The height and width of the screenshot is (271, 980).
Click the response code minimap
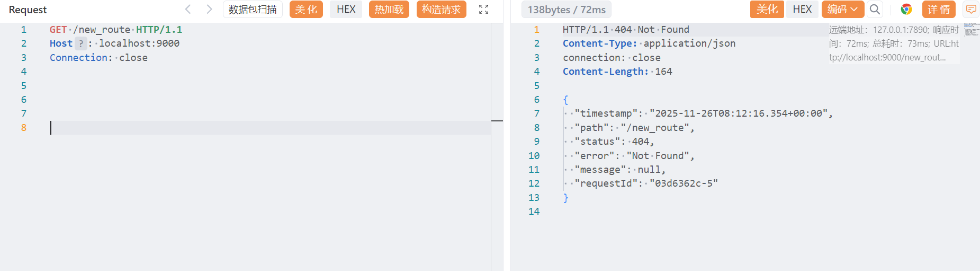coord(972,29)
